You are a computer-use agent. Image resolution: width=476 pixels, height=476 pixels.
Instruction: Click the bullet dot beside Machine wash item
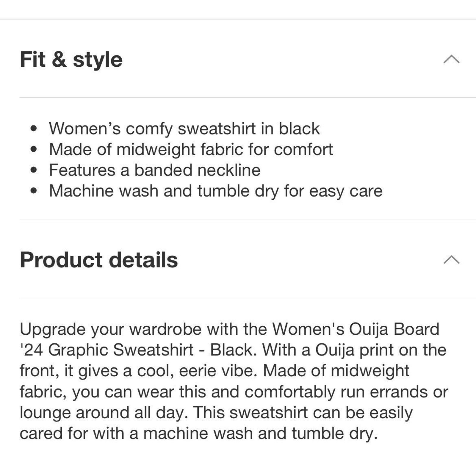34,191
